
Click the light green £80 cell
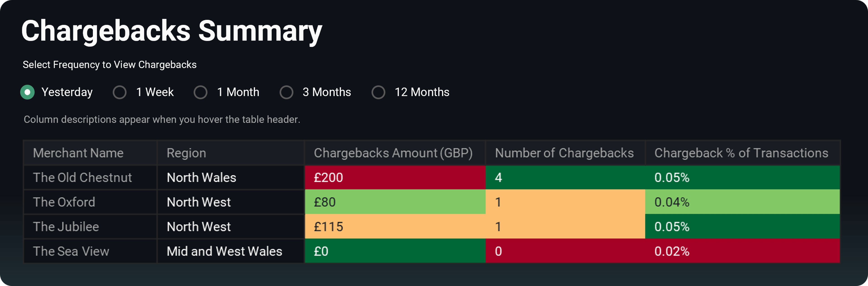[x=395, y=202]
